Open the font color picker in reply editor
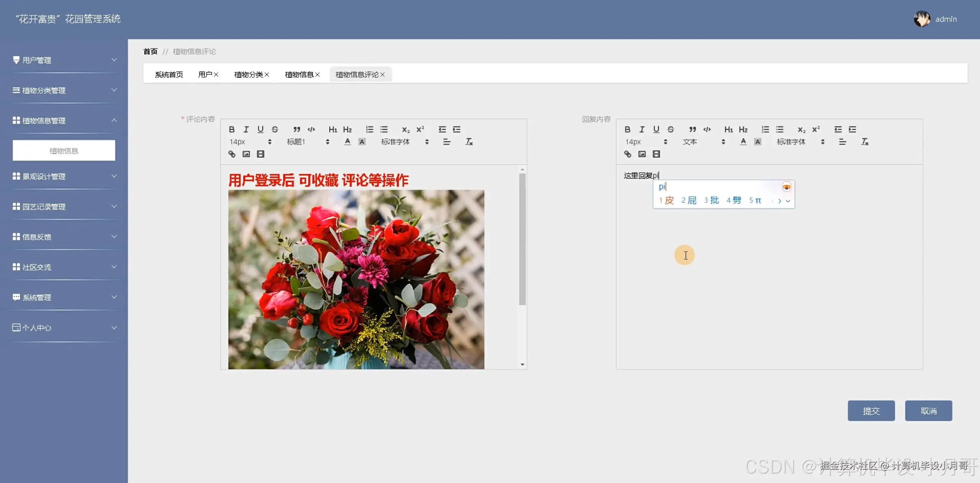Viewport: 980px width, 483px height. click(x=743, y=142)
